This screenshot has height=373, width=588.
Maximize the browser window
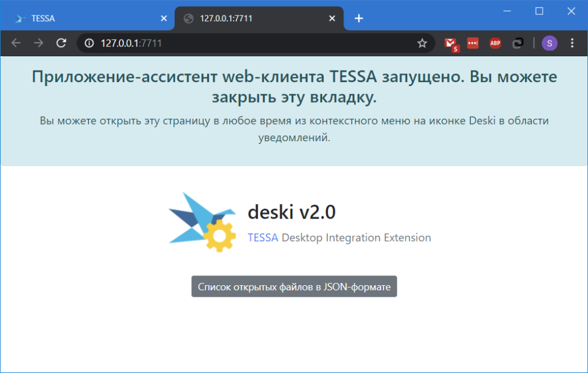click(539, 11)
